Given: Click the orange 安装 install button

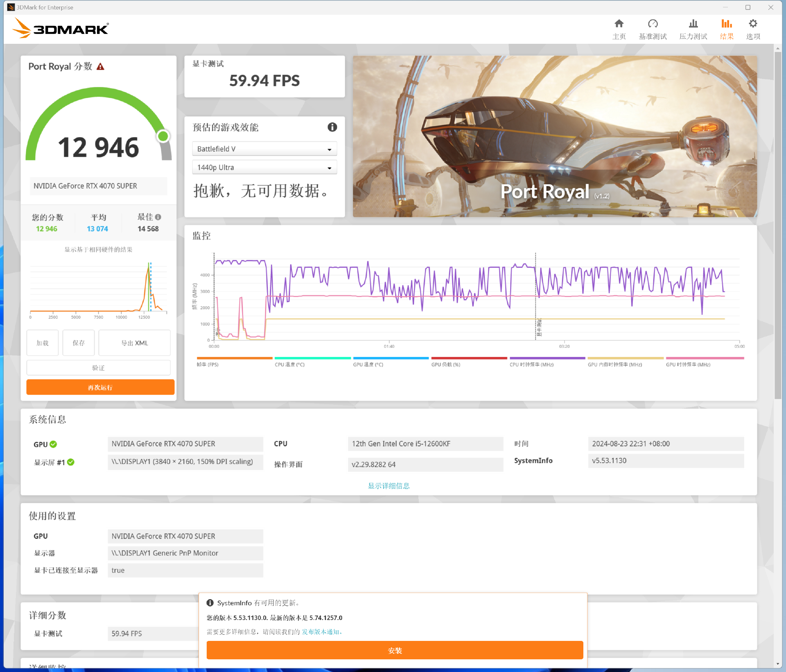Looking at the screenshot, I should 395,650.
